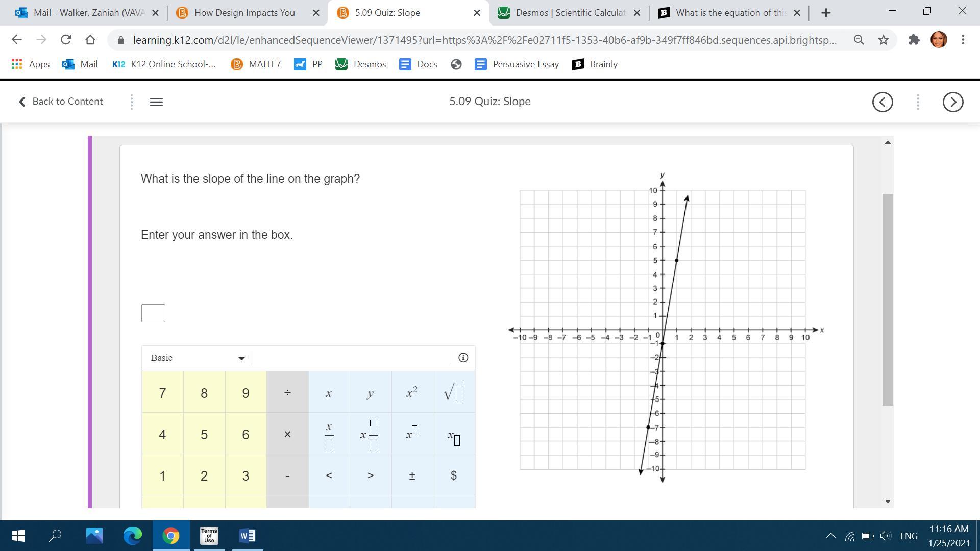980x551 pixels.
Task: Insert the x squared key
Action: coord(412,393)
